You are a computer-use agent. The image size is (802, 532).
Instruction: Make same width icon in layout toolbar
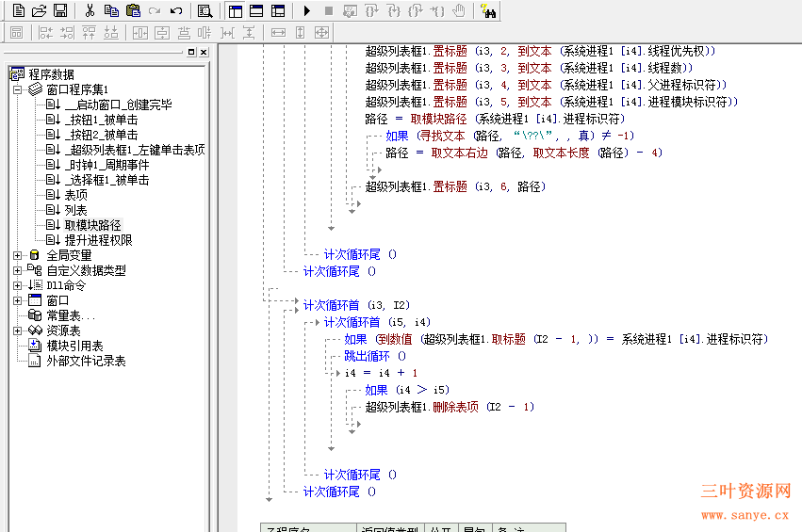(278, 33)
